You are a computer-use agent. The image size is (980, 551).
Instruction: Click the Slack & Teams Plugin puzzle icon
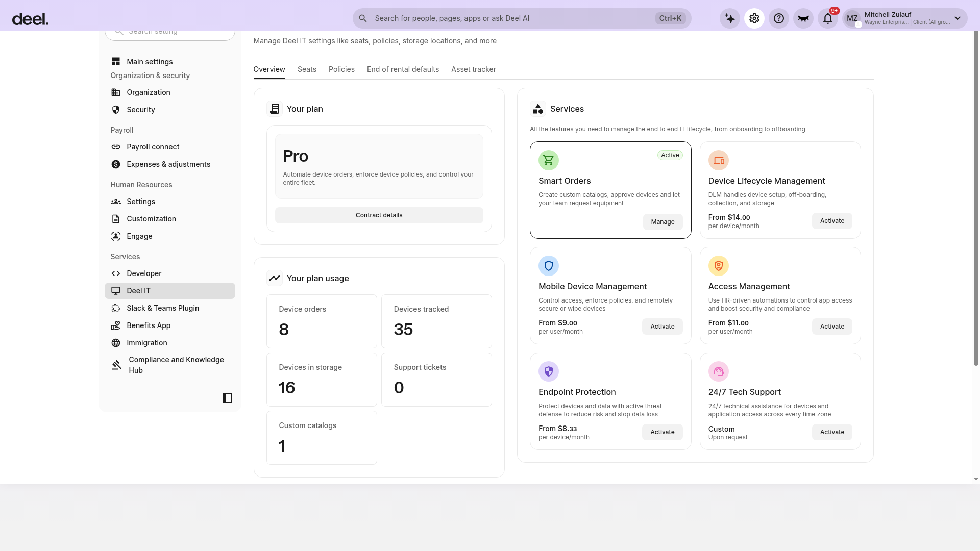tap(116, 308)
